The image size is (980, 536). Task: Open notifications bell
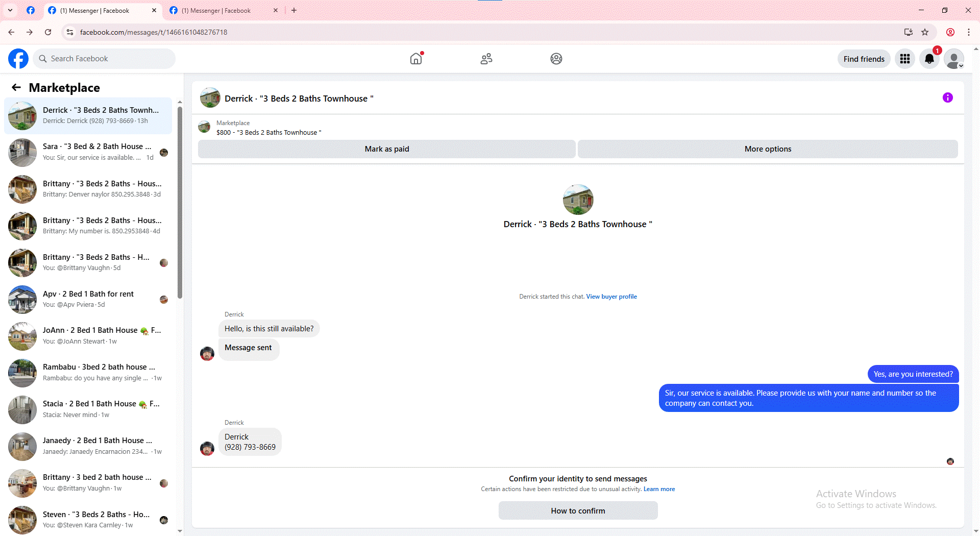pos(929,59)
